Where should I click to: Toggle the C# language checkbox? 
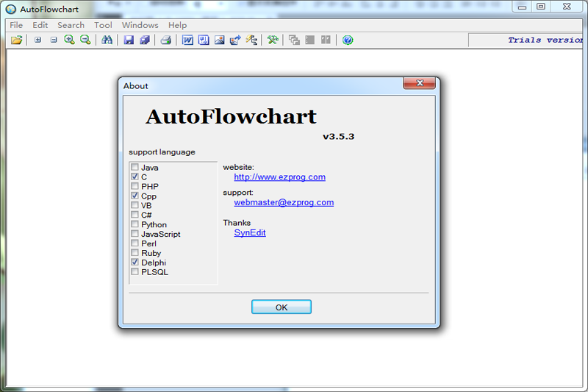[x=135, y=215]
